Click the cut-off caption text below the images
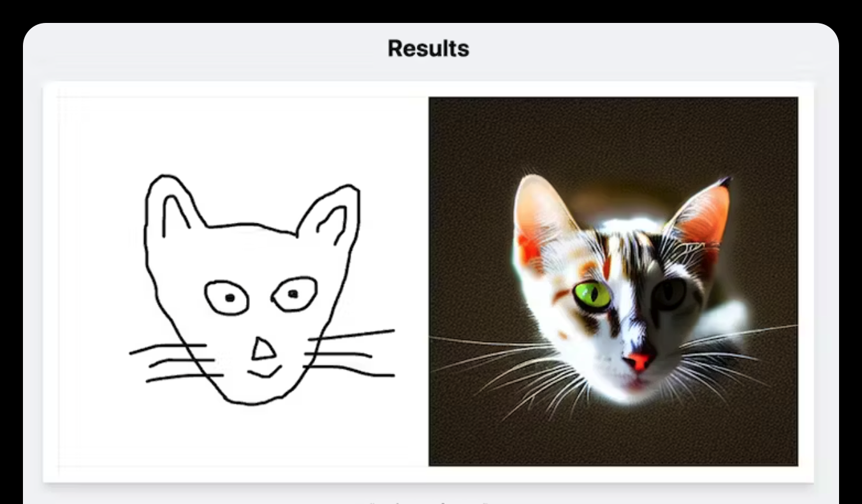This screenshot has width=862, height=504. [x=428, y=501]
